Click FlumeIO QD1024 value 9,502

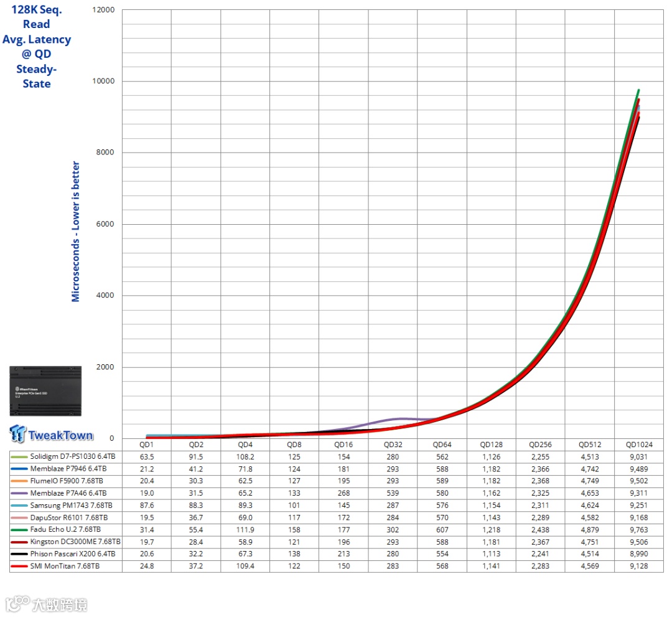tap(639, 481)
